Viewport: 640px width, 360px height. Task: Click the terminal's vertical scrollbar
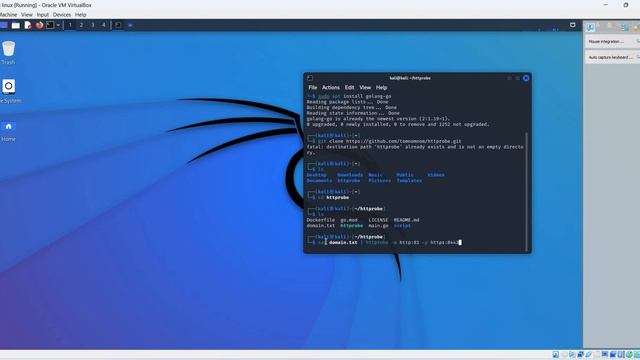(x=527, y=192)
